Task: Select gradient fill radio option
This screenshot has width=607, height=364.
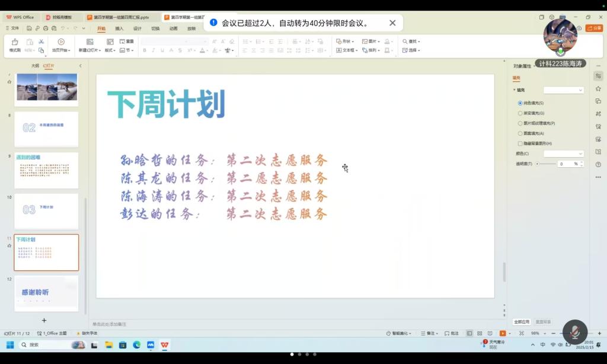Action: coord(520,113)
